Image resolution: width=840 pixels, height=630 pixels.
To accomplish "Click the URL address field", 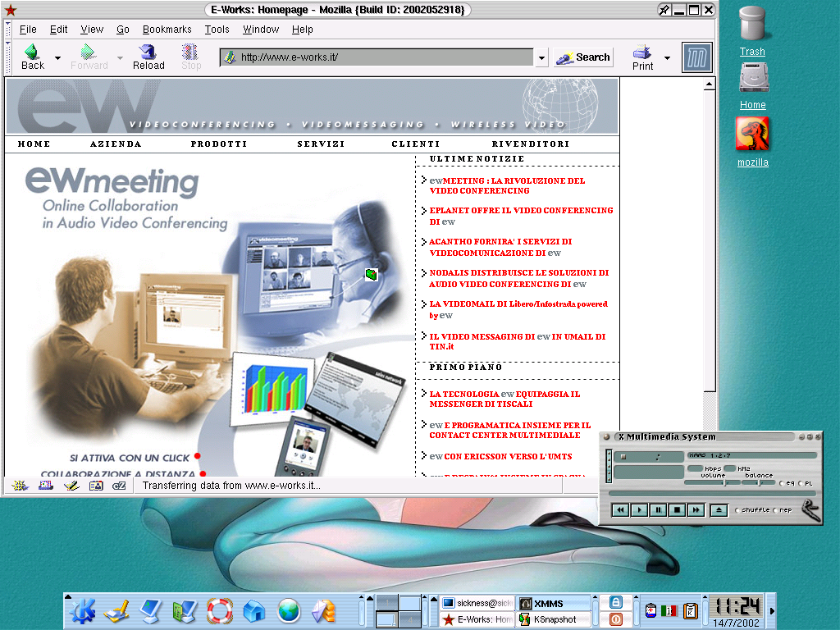I will (x=377, y=57).
